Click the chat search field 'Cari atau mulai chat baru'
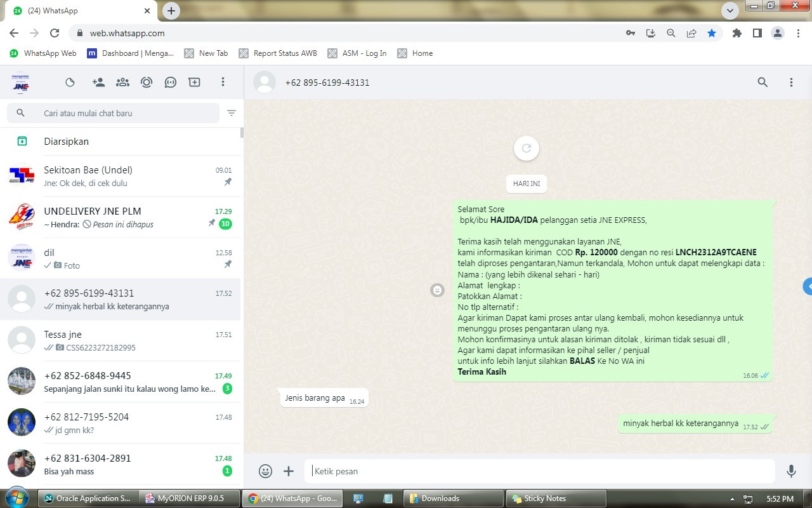 click(113, 113)
